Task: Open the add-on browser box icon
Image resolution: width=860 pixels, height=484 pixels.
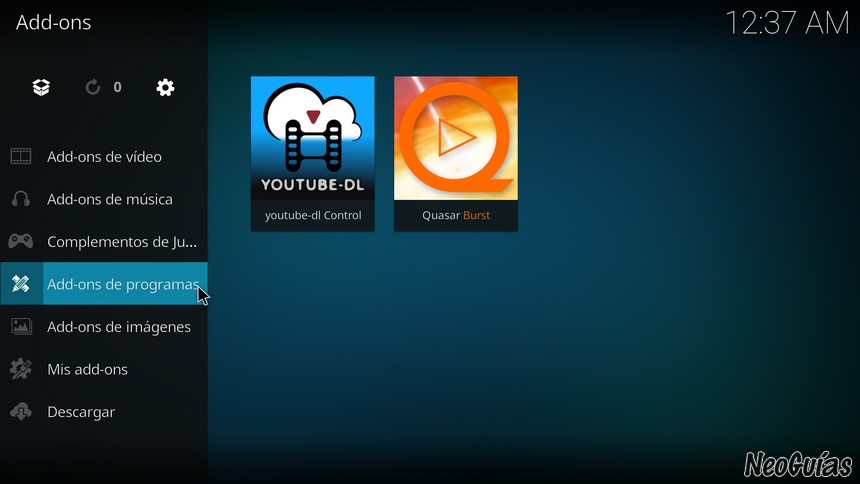Action: [41, 87]
